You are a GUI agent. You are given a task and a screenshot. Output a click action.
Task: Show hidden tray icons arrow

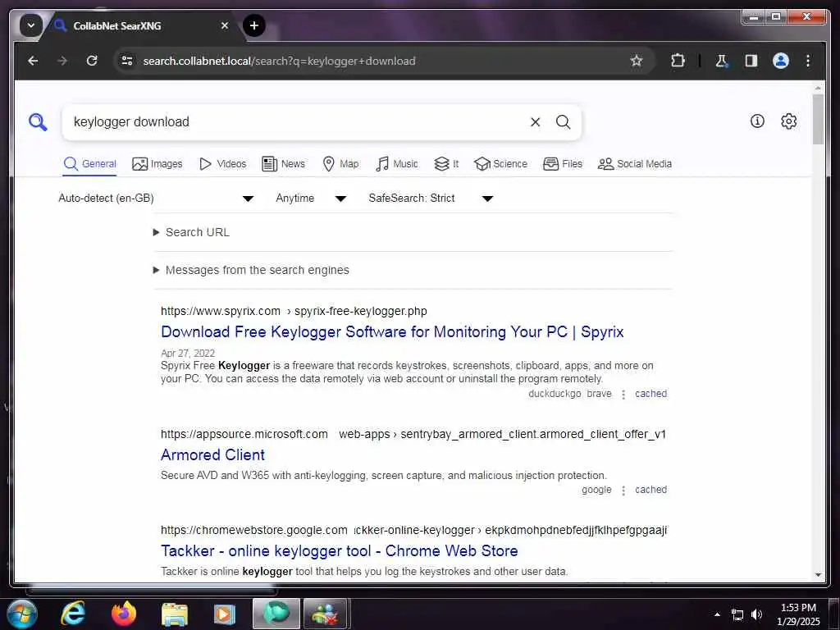717,614
